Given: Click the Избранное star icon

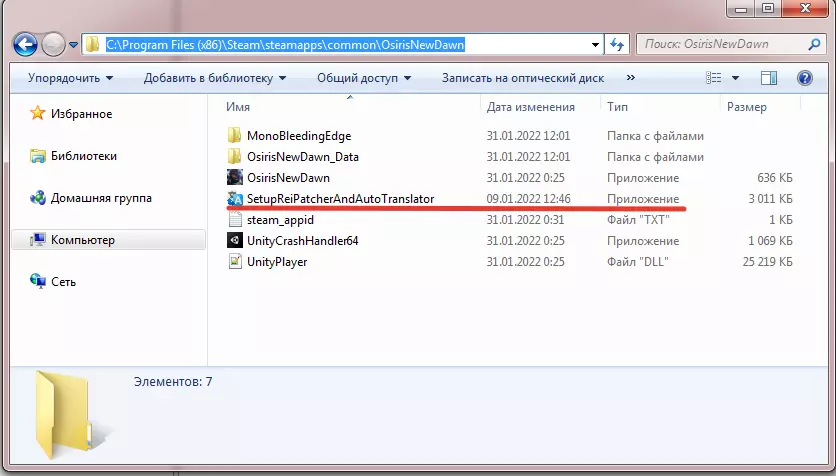Looking at the screenshot, I should click(x=37, y=113).
